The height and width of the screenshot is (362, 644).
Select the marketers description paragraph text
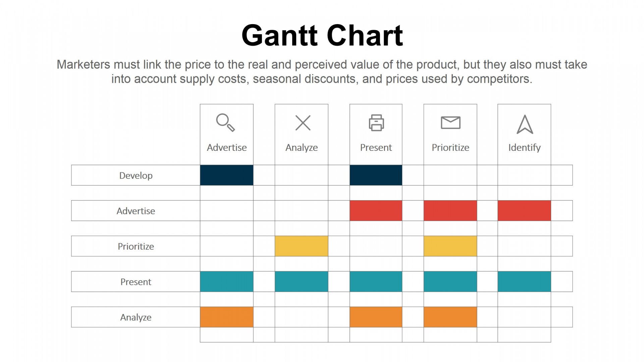tap(322, 72)
